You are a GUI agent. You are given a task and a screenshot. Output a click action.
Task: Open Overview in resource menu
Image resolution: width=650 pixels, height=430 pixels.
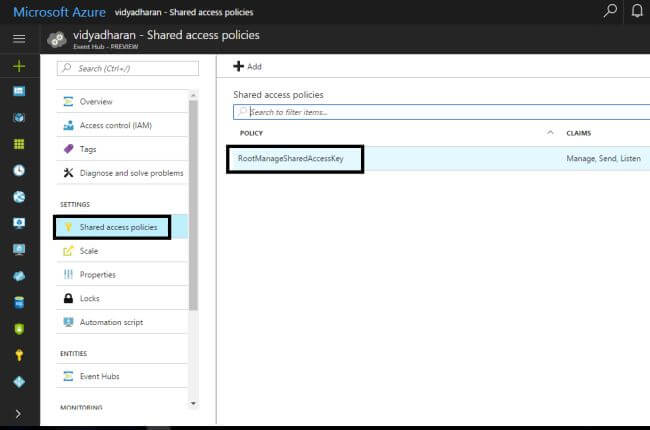122,102
